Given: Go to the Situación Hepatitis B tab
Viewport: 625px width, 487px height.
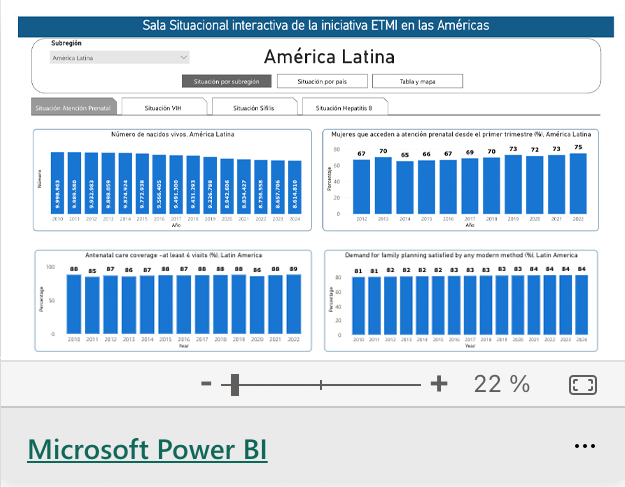Looking at the screenshot, I should pos(343,107).
